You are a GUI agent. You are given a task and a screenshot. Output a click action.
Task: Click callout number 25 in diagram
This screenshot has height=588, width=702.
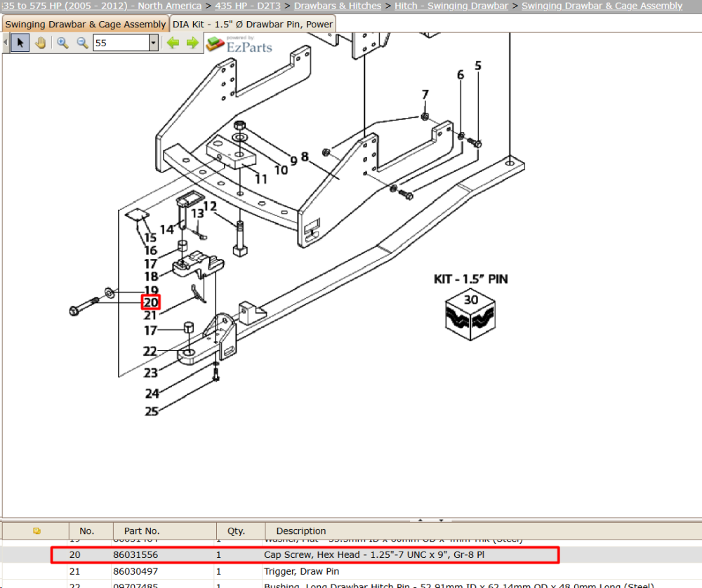[152, 411]
